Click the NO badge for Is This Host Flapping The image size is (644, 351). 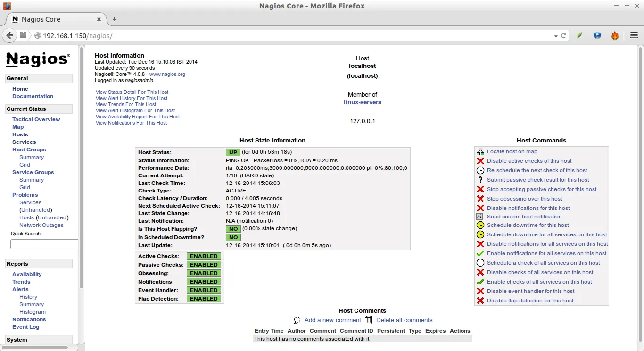(233, 229)
